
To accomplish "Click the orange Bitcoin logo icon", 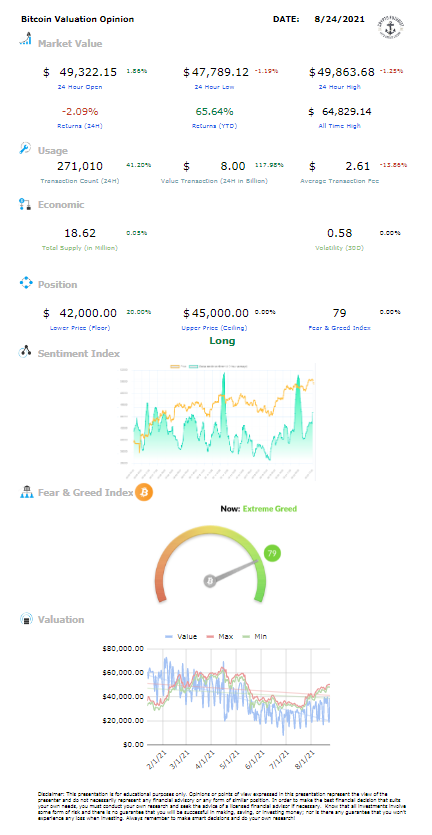I will (x=144, y=492).
